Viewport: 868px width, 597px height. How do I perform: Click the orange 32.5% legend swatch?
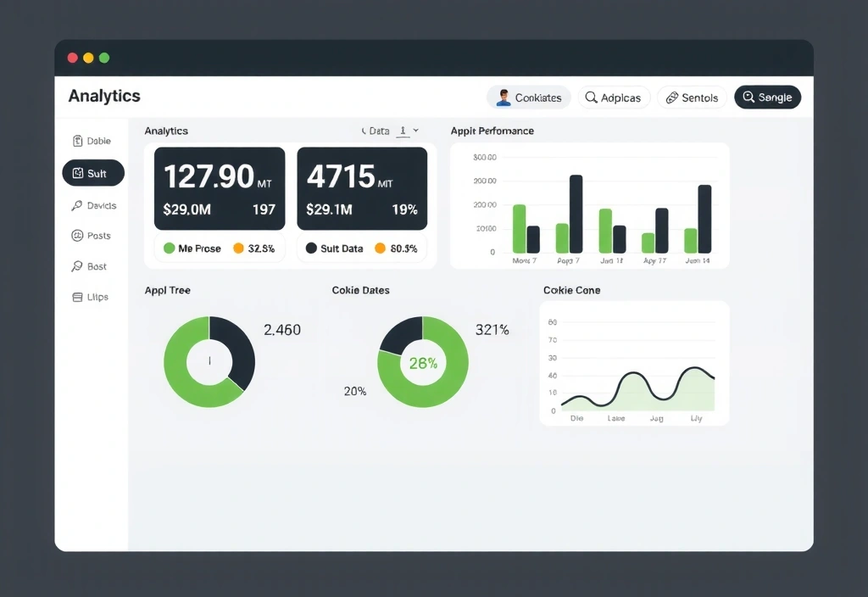pos(239,249)
